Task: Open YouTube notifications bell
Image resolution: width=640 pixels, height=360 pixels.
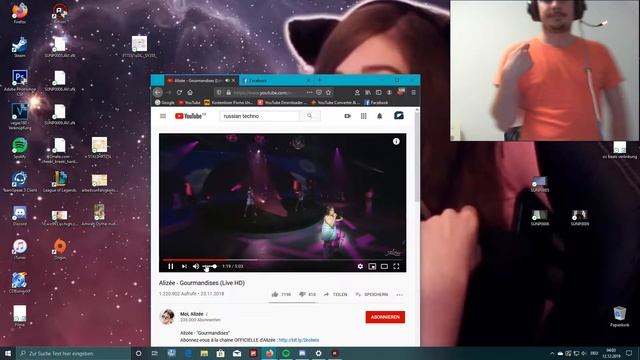Action: click(379, 116)
